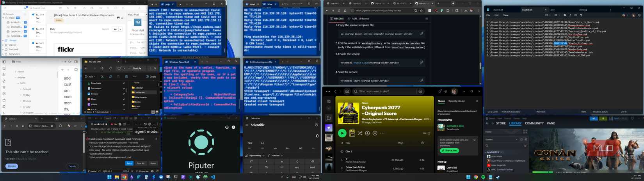The width and height of the screenshot is (644, 181).
Task: Open Notepad Edit menu
Action: (x=496, y=15)
